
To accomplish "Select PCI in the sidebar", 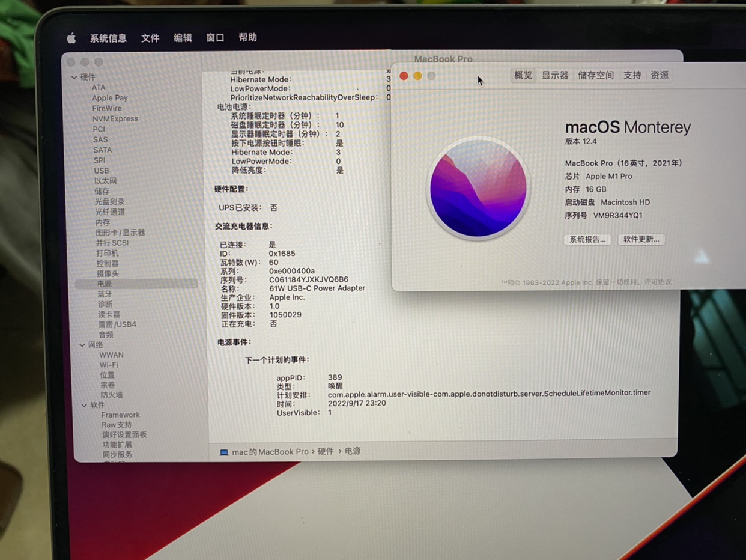I will 99,129.
